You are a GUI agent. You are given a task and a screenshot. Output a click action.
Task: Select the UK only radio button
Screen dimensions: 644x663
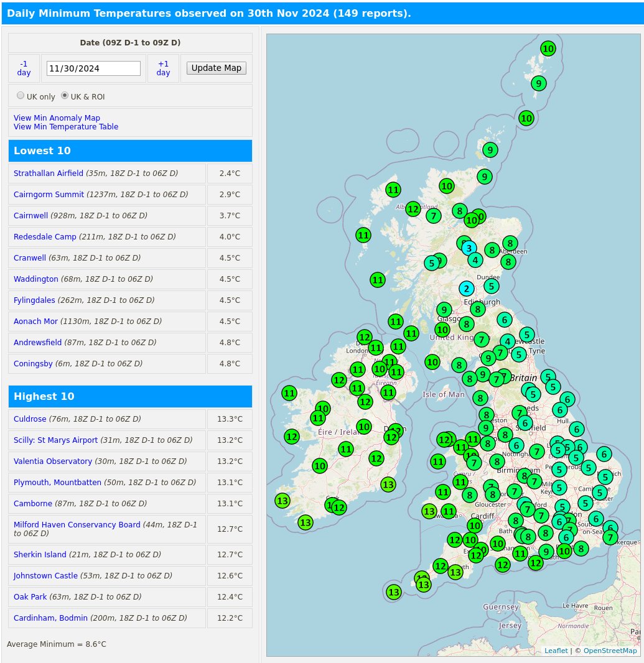(x=19, y=95)
